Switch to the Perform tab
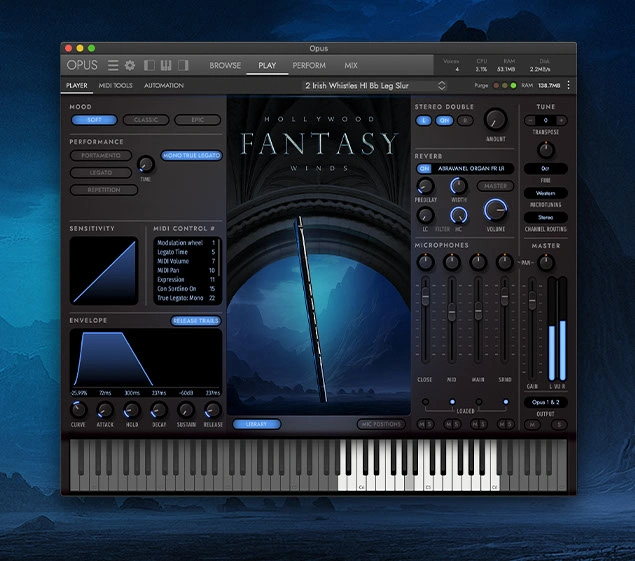Viewport: 635px width, 561px height. pos(309,65)
